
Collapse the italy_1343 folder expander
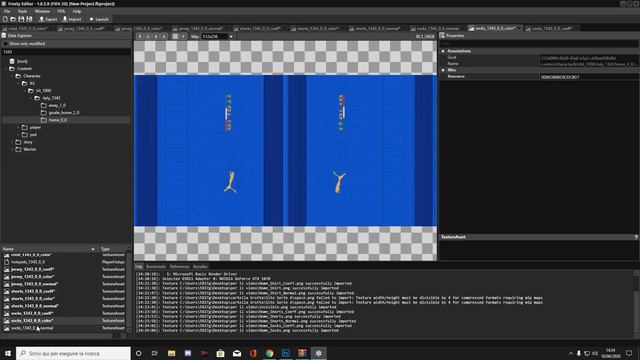[x=31, y=98]
